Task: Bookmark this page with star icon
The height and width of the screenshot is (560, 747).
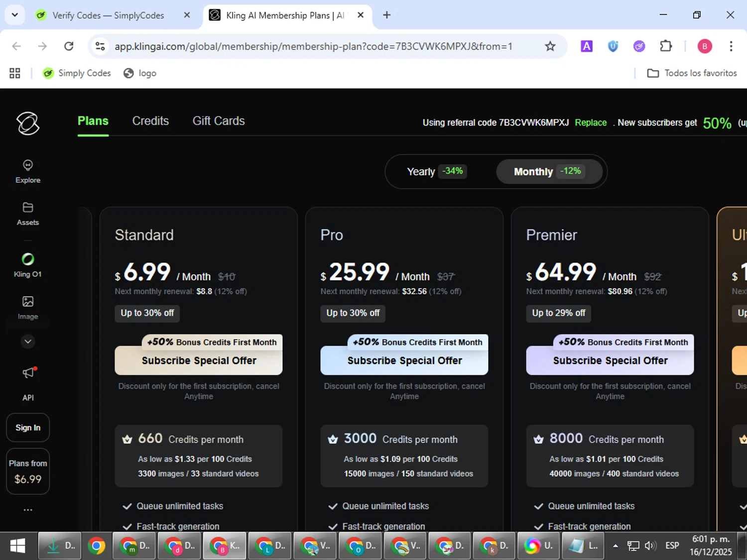Action: tap(550, 46)
